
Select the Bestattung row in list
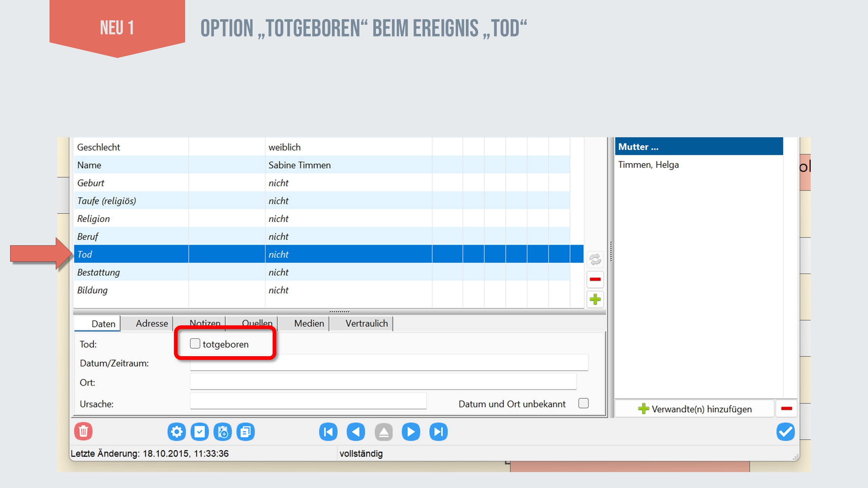coord(98,272)
